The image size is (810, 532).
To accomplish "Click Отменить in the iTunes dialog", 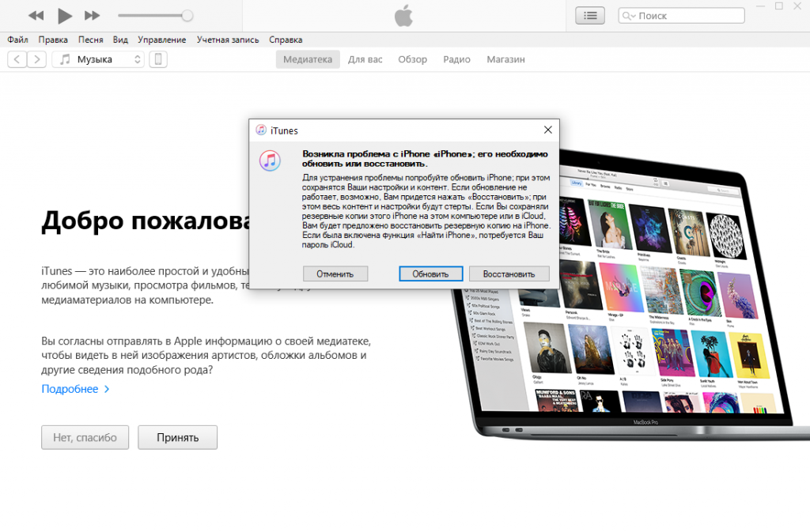I will 335,274.
